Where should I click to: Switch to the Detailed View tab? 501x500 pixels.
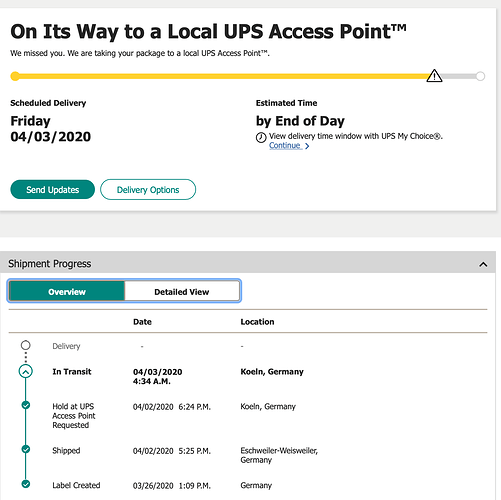click(182, 292)
